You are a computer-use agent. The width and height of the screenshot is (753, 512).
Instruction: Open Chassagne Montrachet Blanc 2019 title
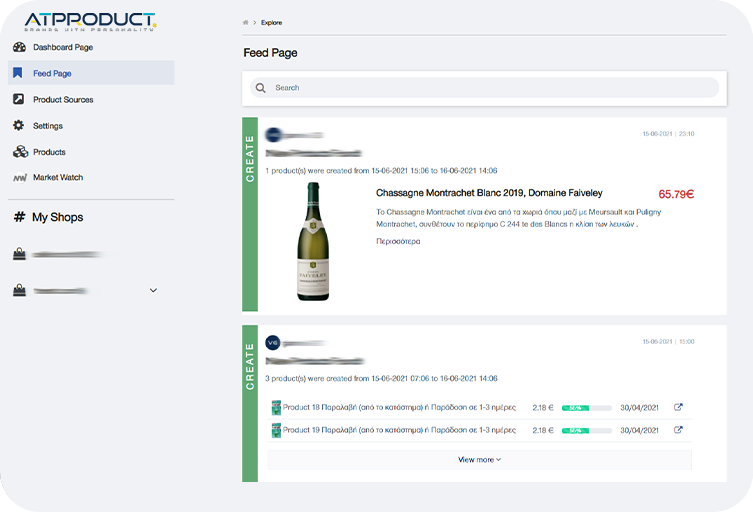489,193
